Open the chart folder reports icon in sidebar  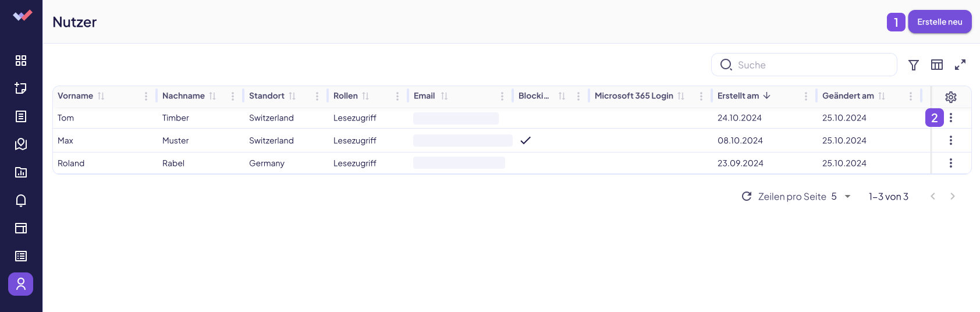(21, 172)
